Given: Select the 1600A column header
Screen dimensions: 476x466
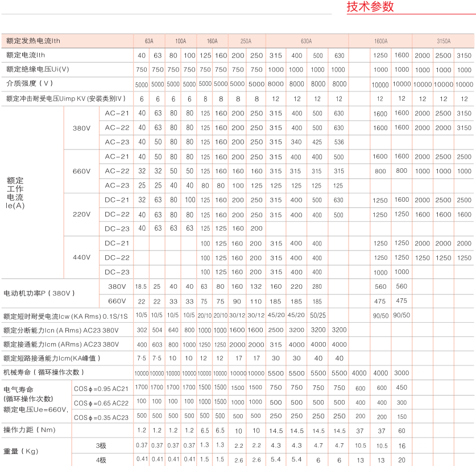Looking at the screenshot, I should click(380, 41).
